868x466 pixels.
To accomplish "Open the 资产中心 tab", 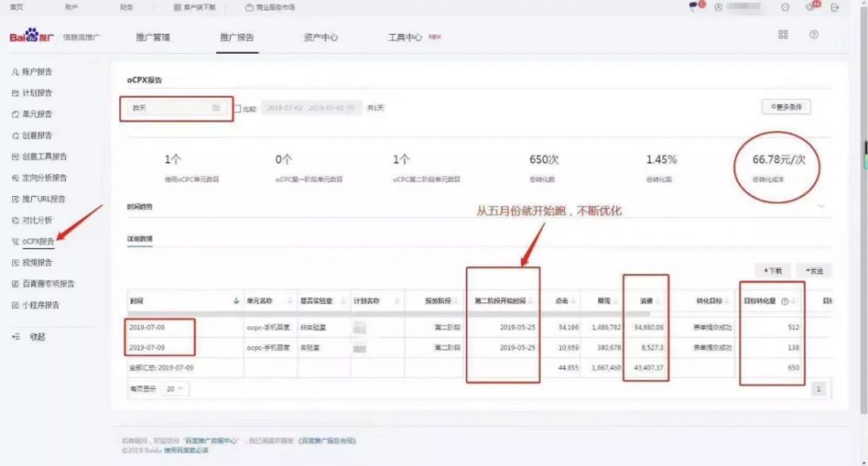I will (320, 38).
